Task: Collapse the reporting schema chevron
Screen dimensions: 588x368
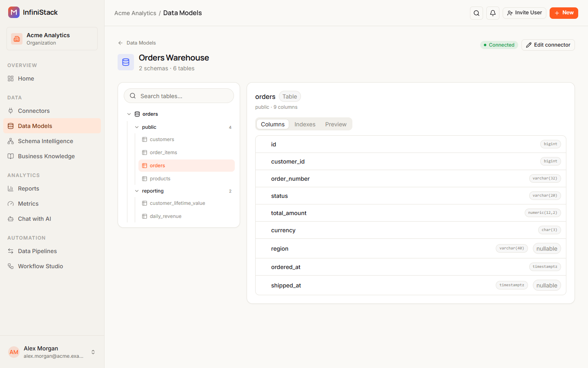Action: coord(137,191)
